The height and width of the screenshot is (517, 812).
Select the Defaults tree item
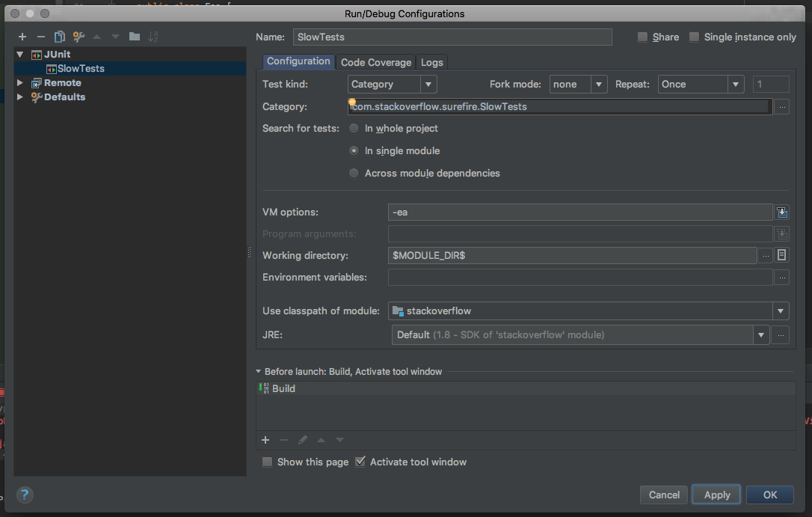64,97
